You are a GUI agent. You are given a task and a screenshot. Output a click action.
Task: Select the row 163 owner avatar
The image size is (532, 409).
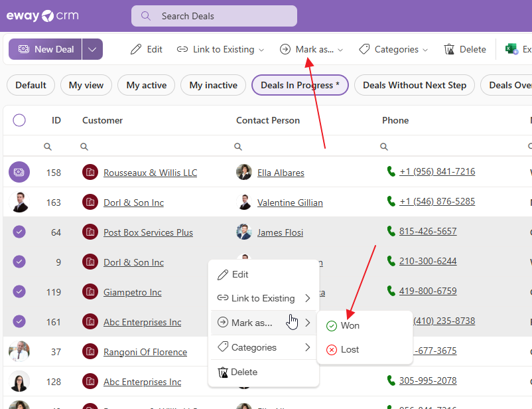(x=19, y=202)
